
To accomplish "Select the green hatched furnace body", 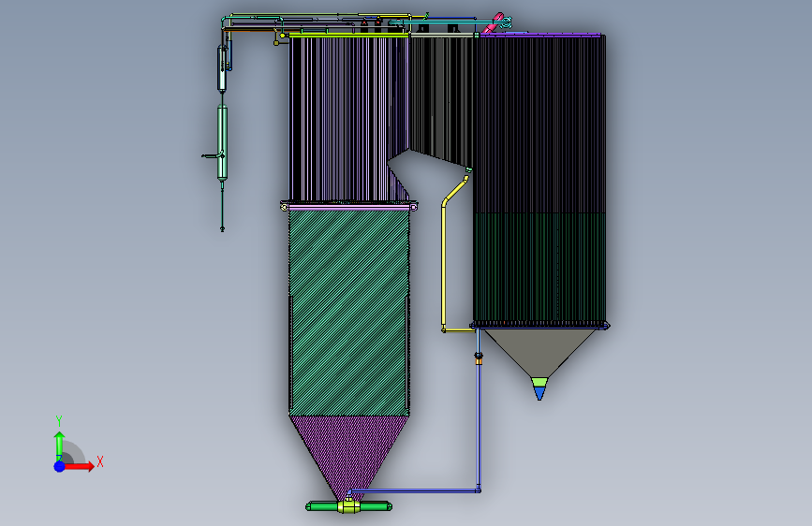I will point(349,313).
